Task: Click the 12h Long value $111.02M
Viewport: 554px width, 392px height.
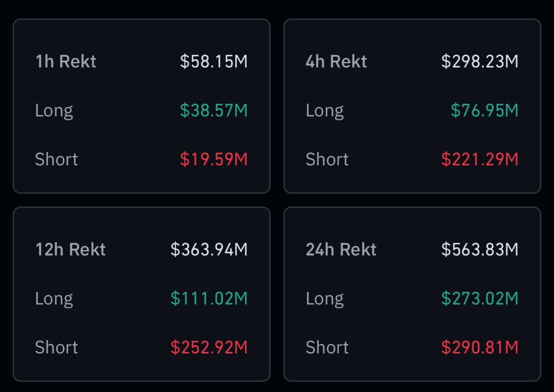Action: [209, 299]
